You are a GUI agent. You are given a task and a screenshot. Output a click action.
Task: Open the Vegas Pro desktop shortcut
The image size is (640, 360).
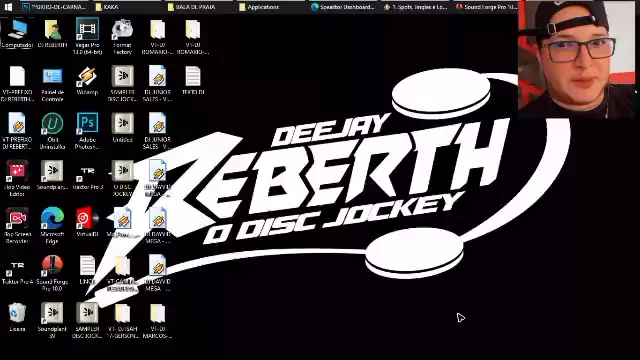tap(87, 36)
